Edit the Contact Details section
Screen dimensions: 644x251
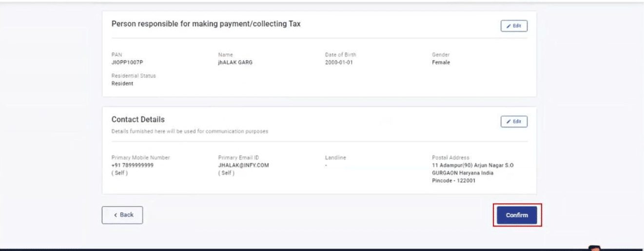(514, 121)
